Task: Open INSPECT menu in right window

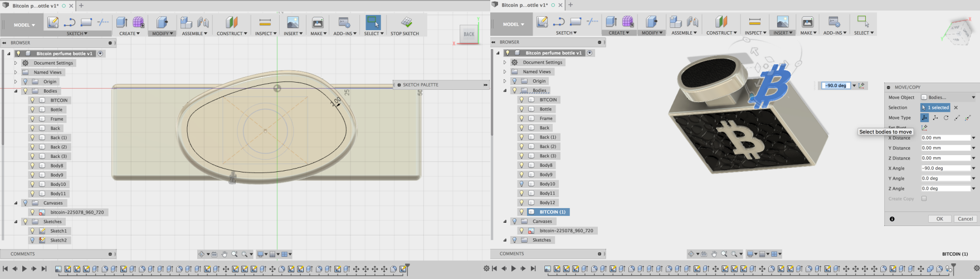Action: tap(755, 33)
